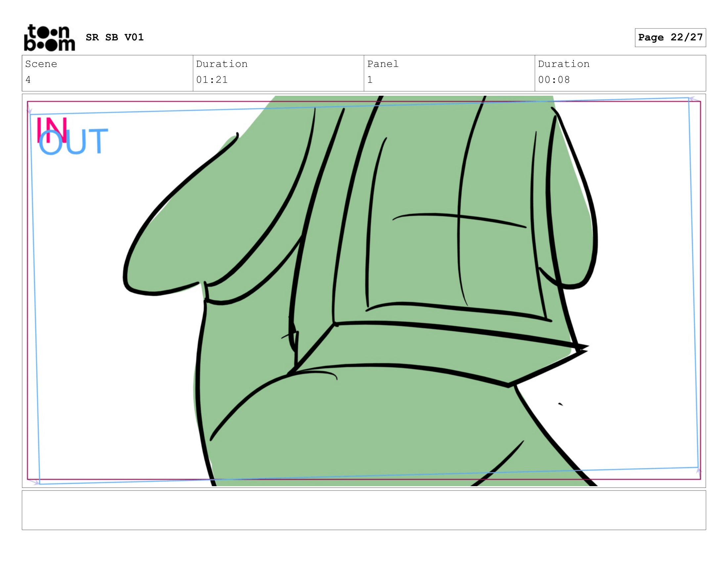Click the panel number 1 value
Viewport: 728px width, 563px height.
(370, 80)
